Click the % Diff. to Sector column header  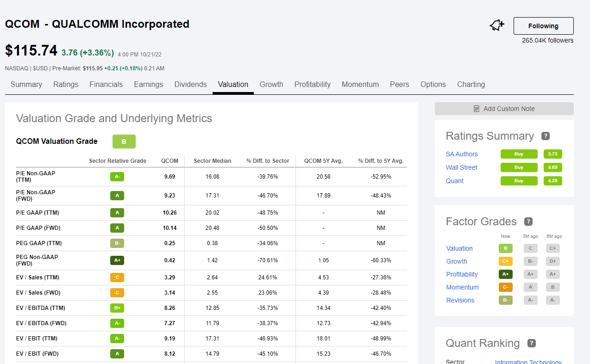click(x=268, y=161)
